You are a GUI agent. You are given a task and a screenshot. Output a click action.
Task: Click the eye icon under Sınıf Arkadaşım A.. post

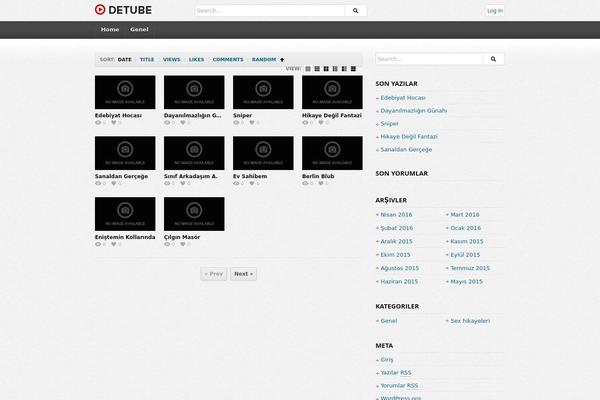[167, 183]
